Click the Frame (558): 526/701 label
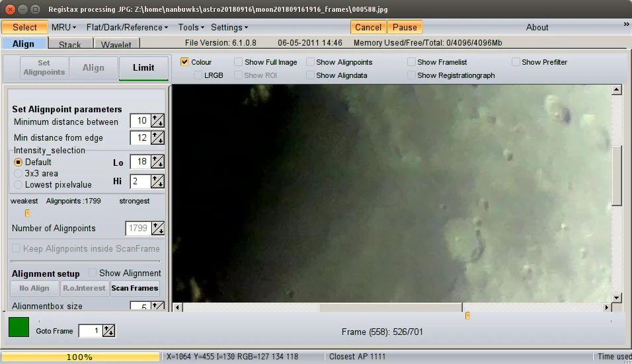The image size is (632, 364). 382,332
